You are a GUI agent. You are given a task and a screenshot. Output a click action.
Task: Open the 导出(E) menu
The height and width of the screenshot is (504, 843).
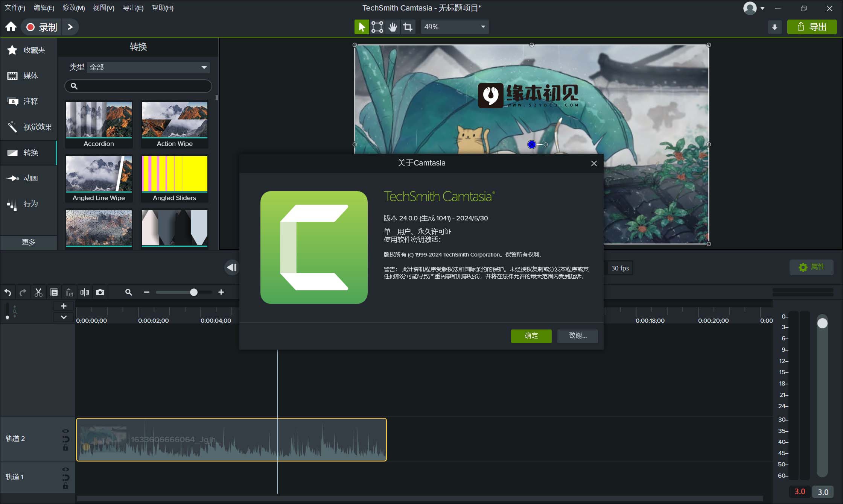tap(133, 8)
